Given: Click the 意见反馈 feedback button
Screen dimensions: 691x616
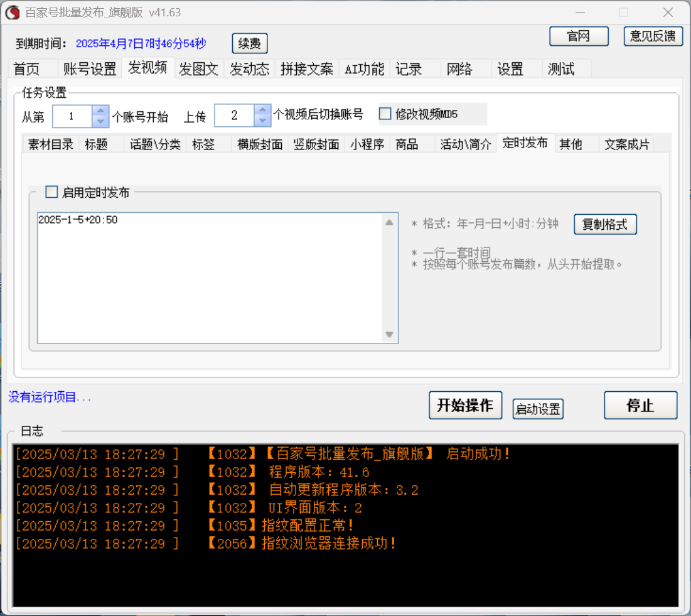Looking at the screenshot, I should coord(653,36).
